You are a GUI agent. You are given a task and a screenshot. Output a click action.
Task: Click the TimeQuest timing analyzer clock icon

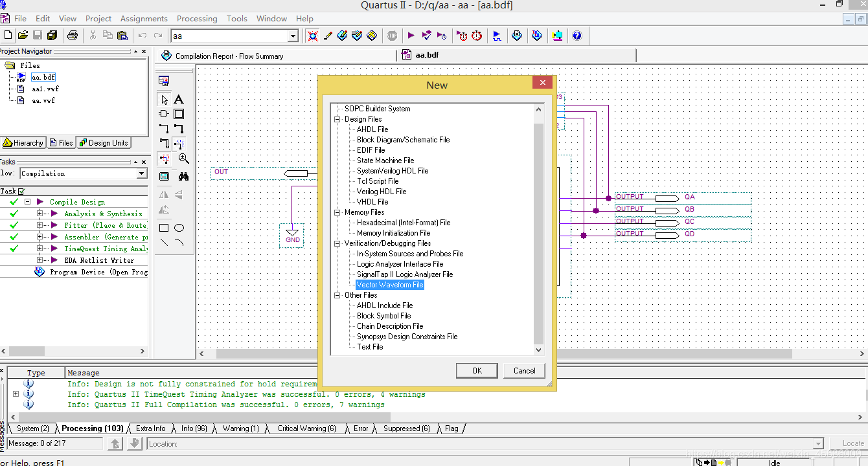click(477, 36)
